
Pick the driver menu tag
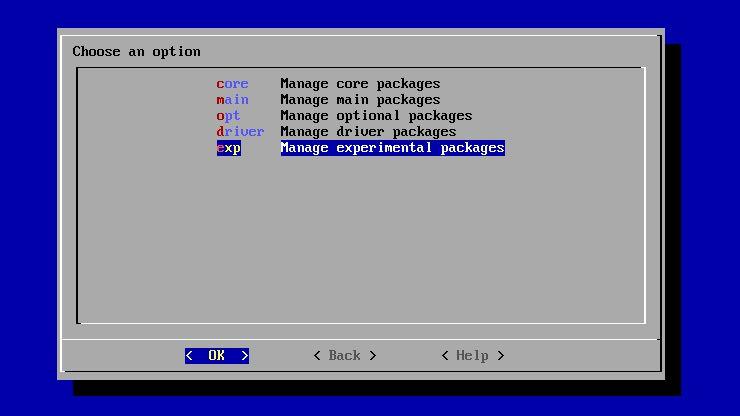(240, 132)
